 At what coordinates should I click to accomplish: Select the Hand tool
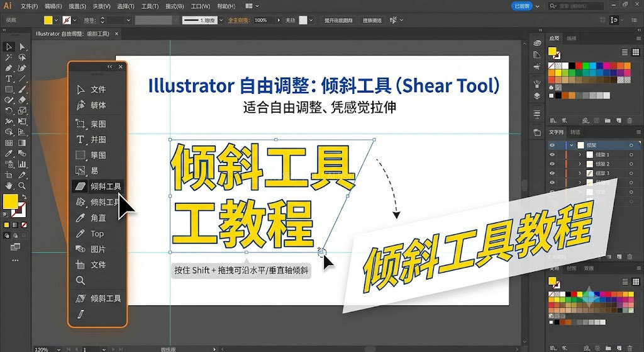click(x=9, y=186)
